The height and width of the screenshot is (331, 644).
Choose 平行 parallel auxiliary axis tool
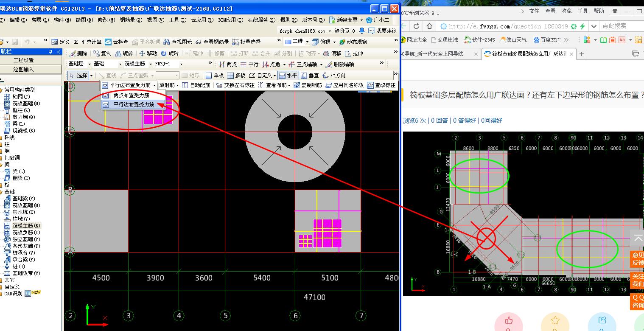coord(249,65)
